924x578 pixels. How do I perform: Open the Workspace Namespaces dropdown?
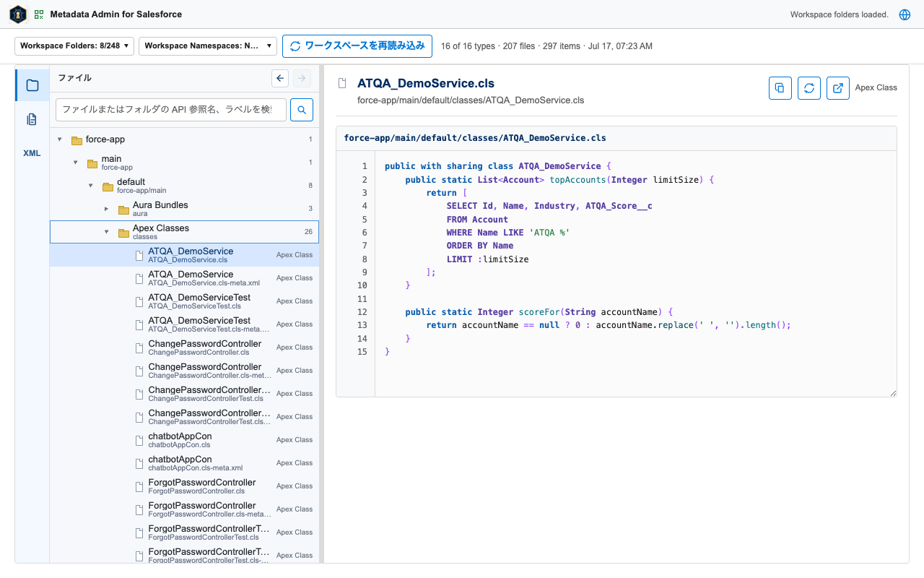(x=208, y=46)
